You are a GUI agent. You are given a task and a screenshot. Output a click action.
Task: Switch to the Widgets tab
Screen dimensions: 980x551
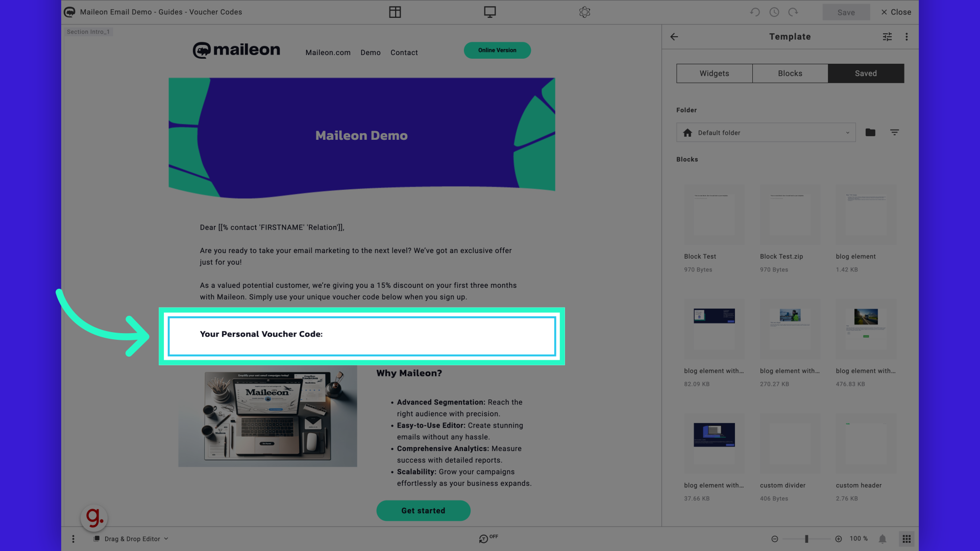click(x=714, y=73)
